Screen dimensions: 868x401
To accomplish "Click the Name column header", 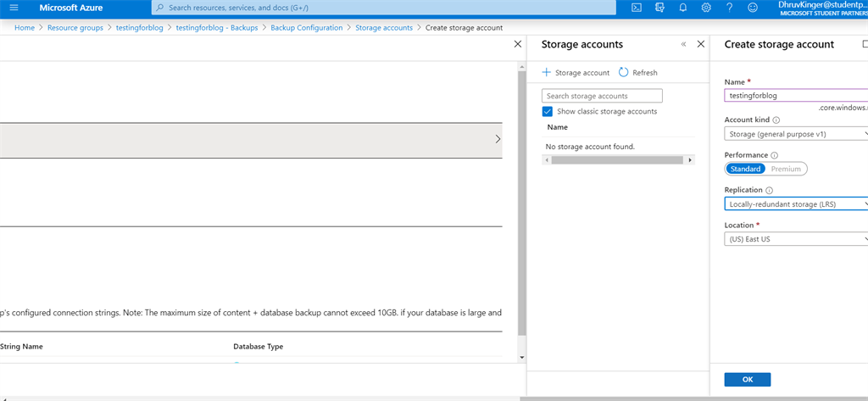I will [558, 127].
